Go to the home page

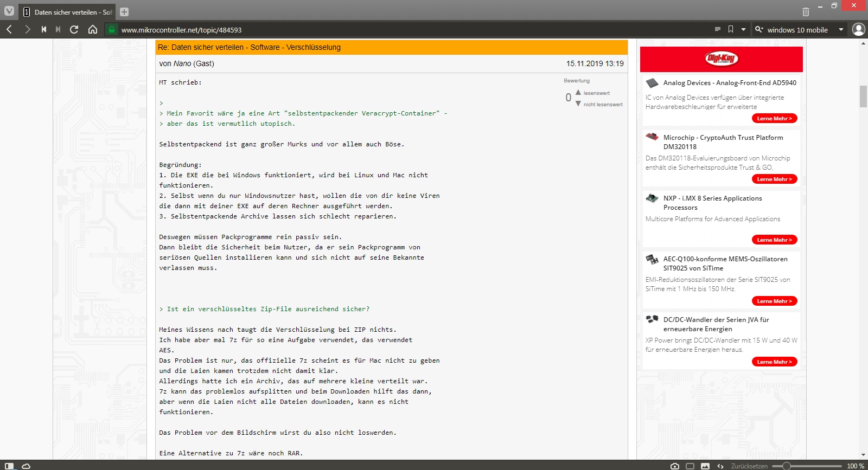[93, 29]
